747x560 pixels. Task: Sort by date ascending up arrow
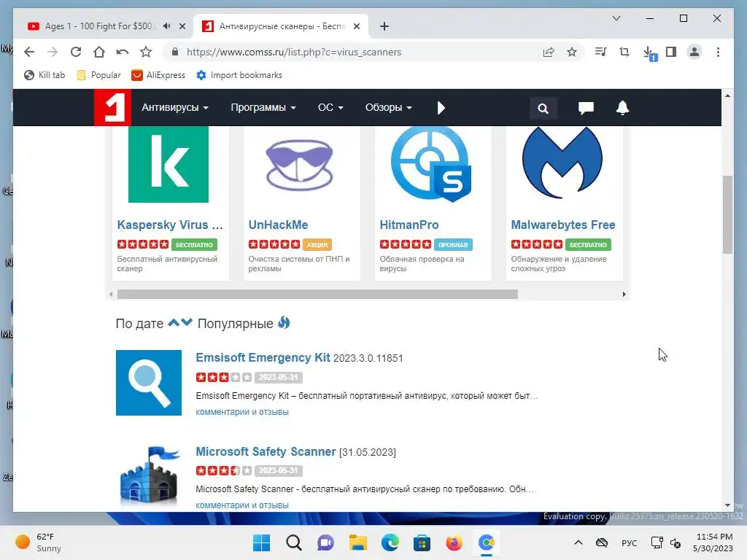click(174, 323)
